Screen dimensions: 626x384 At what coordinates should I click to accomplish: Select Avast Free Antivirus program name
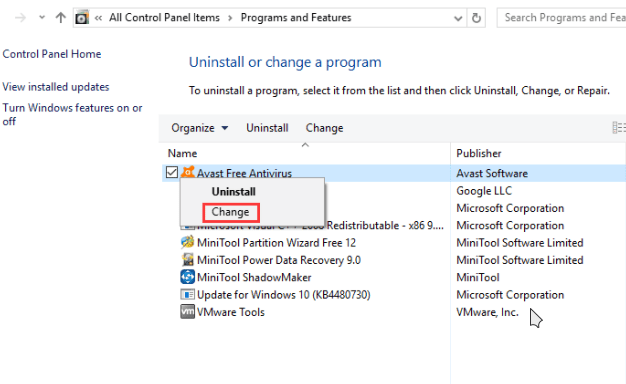[244, 173]
